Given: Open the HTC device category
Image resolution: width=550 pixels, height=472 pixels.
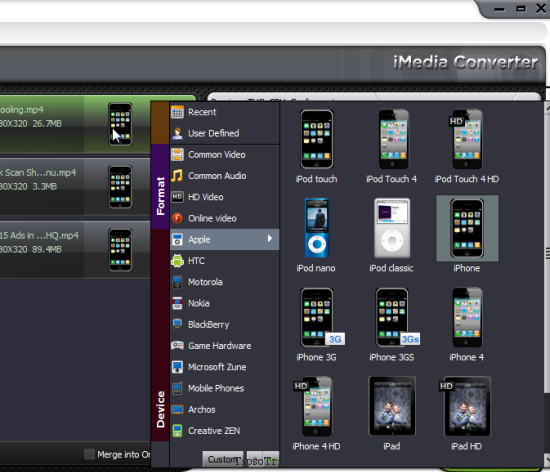Looking at the screenshot, I should pyautogui.click(x=224, y=261).
